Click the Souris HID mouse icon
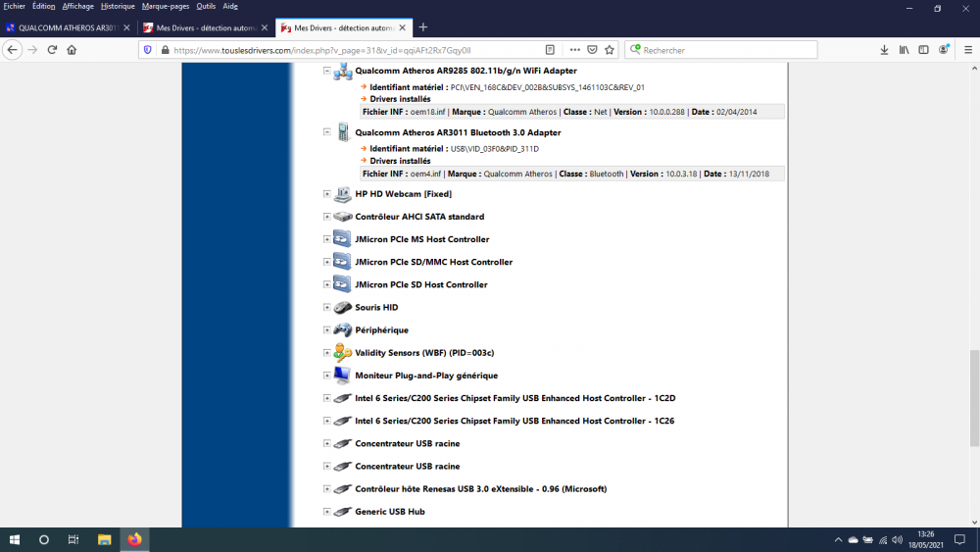The image size is (980, 552). pos(342,307)
